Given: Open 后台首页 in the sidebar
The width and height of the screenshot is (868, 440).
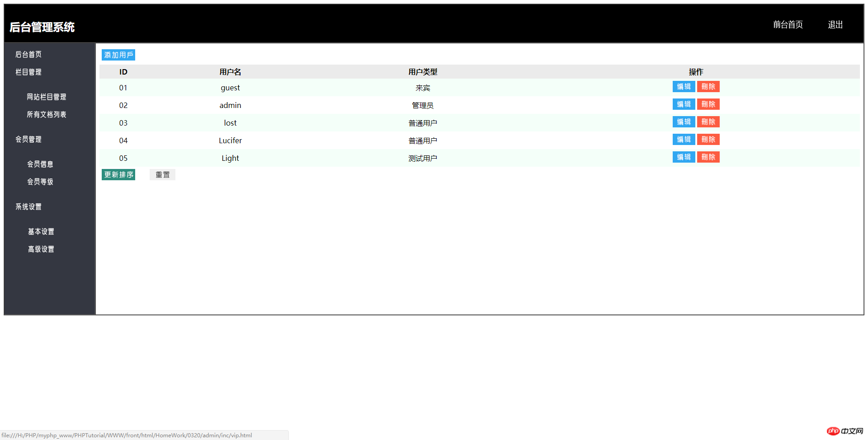Looking at the screenshot, I should click(x=28, y=55).
